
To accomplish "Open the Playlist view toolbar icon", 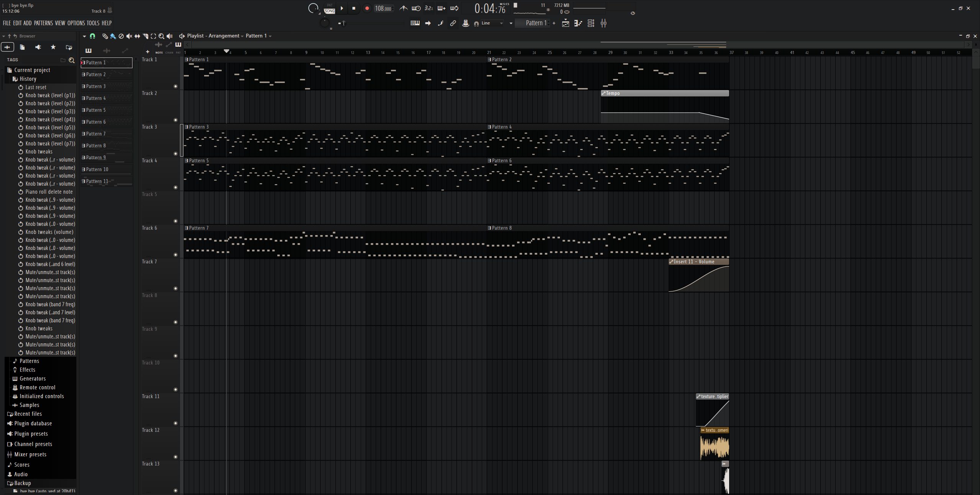I will (x=565, y=23).
